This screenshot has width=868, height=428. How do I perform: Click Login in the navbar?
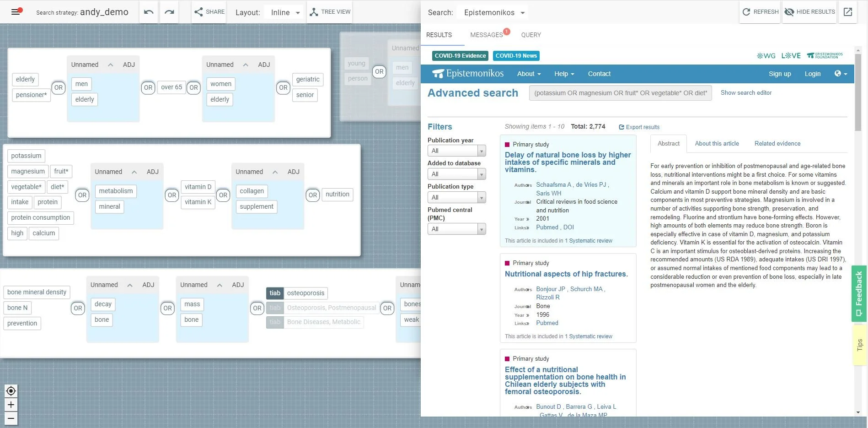pos(812,74)
